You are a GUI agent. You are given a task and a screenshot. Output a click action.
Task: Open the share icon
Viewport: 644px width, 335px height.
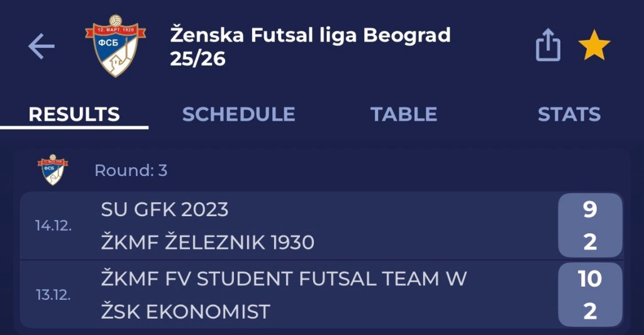coord(547,46)
